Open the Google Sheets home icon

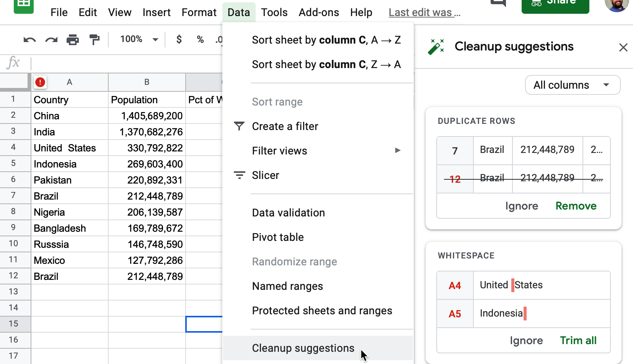click(23, 5)
